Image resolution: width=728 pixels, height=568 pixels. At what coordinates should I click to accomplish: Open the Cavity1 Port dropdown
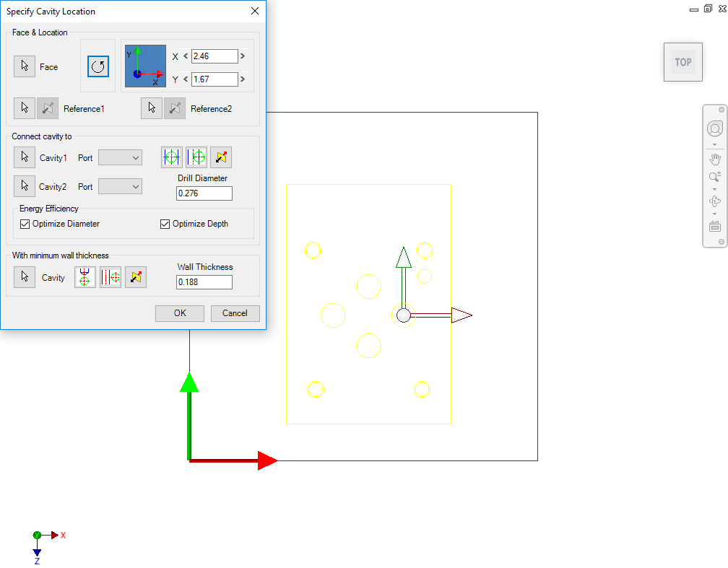(121, 157)
